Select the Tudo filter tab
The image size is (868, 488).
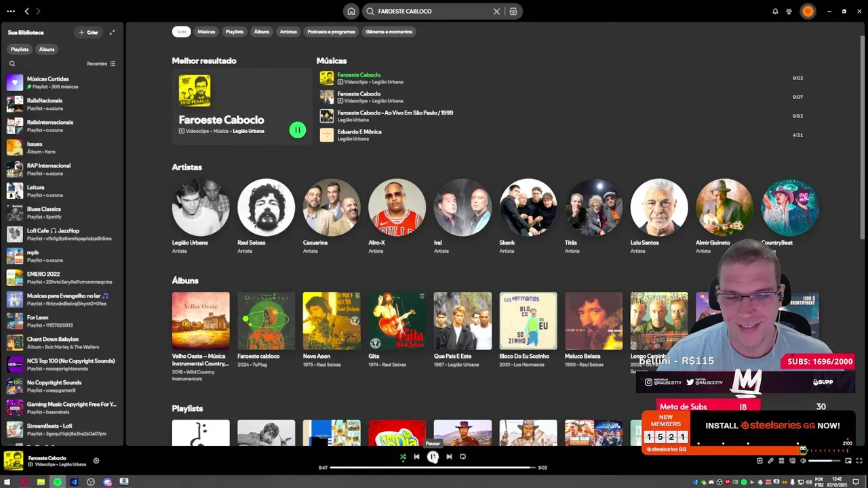pyautogui.click(x=182, y=32)
